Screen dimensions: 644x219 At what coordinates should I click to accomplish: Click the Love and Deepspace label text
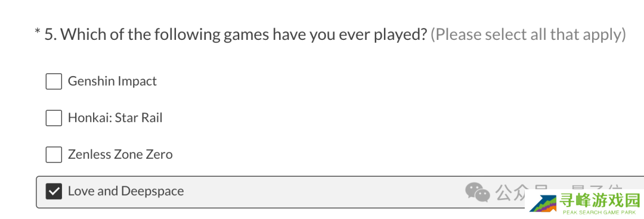pyautogui.click(x=126, y=191)
